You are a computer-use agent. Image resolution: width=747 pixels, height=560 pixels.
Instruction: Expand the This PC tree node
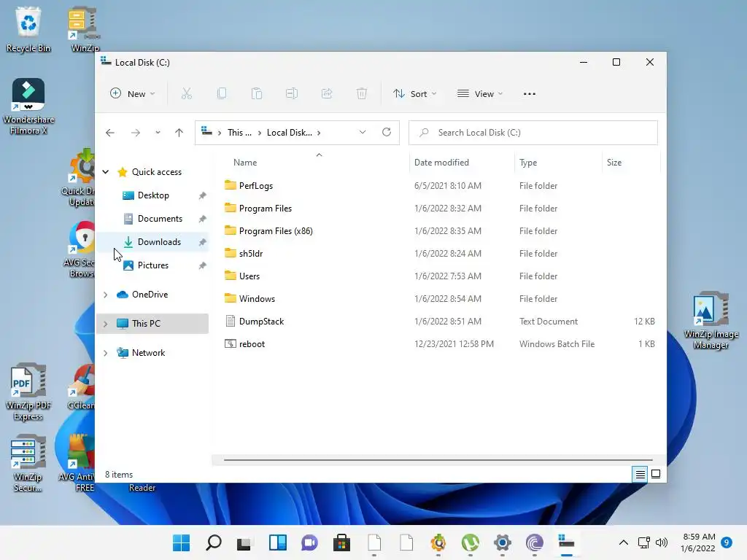106,324
